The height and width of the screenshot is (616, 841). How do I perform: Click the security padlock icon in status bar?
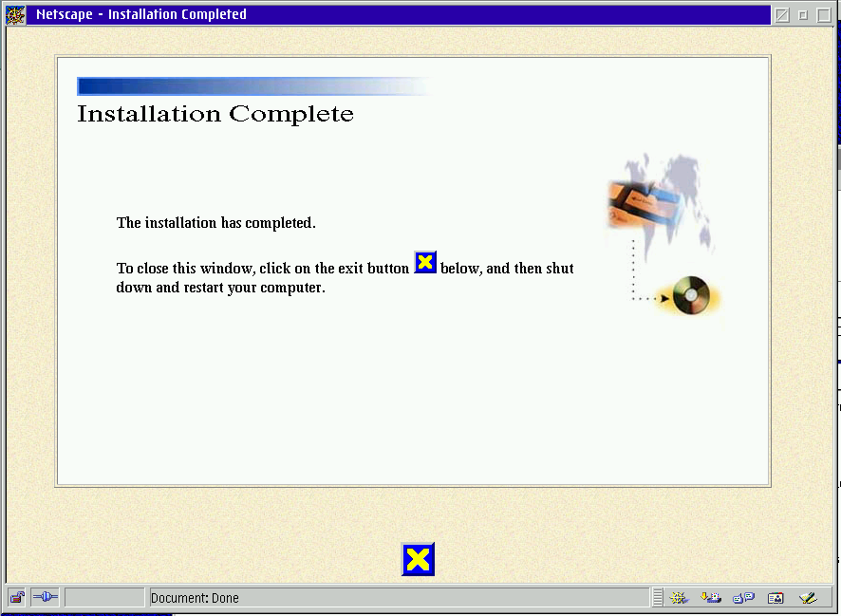click(17, 597)
